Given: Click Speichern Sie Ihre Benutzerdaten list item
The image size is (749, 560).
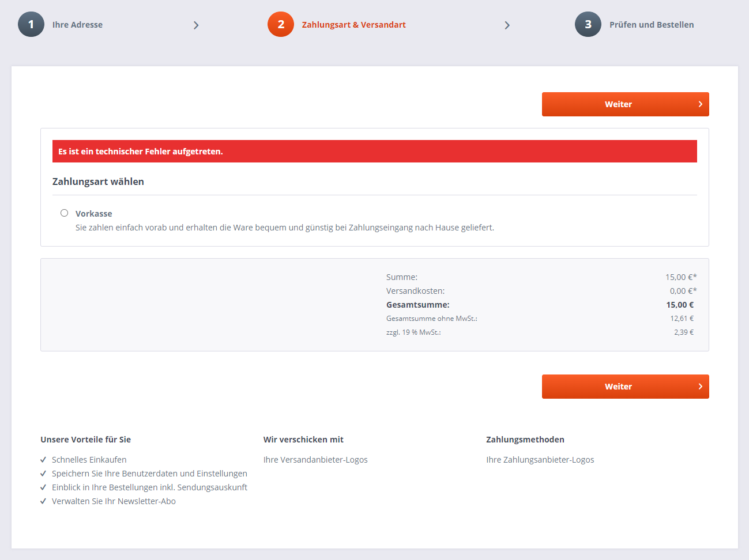Looking at the screenshot, I should [149, 474].
